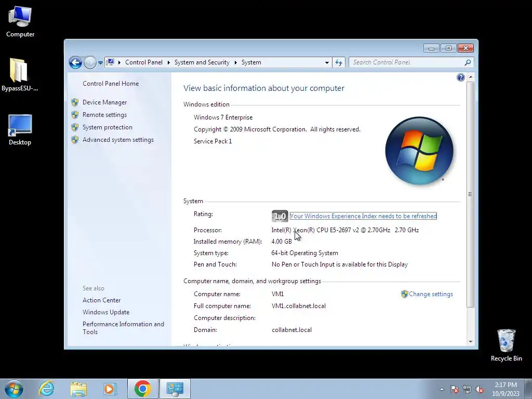
Task: Click shield icon beside Advanced system settings
Action: click(75, 140)
